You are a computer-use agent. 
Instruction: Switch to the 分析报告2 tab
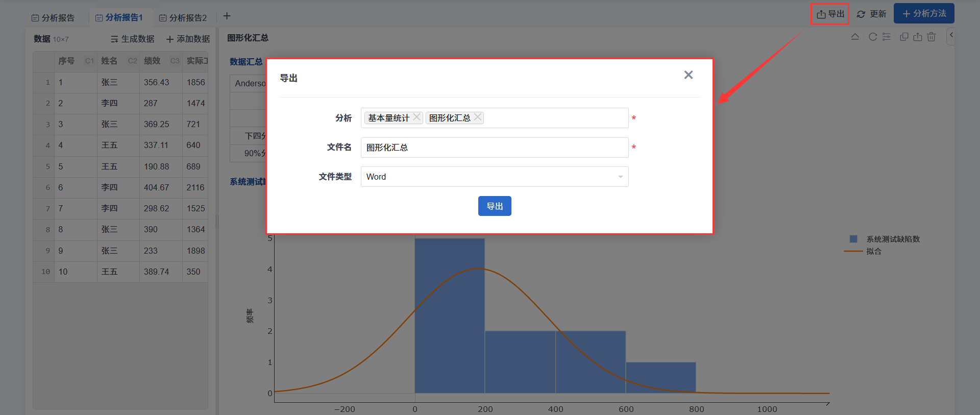point(183,18)
